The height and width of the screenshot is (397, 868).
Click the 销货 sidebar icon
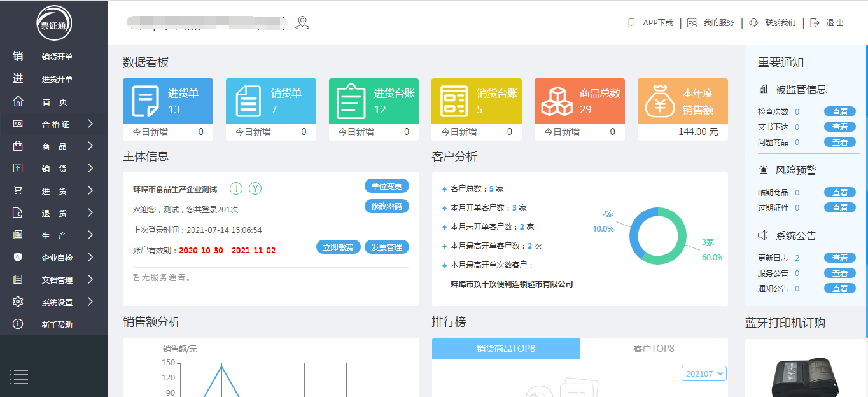[18, 169]
